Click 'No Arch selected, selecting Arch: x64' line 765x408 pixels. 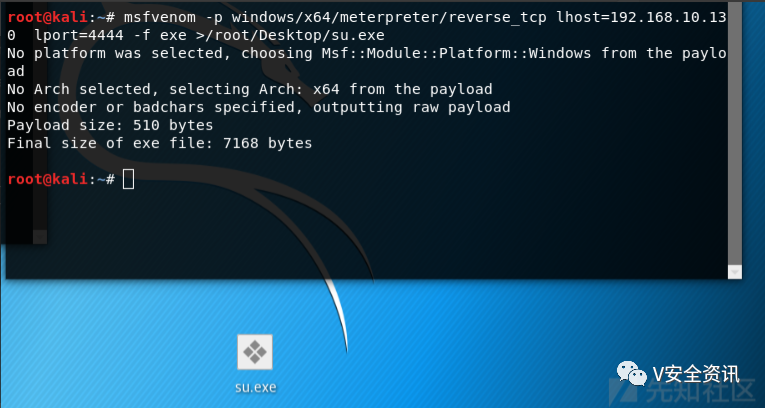[x=250, y=89]
